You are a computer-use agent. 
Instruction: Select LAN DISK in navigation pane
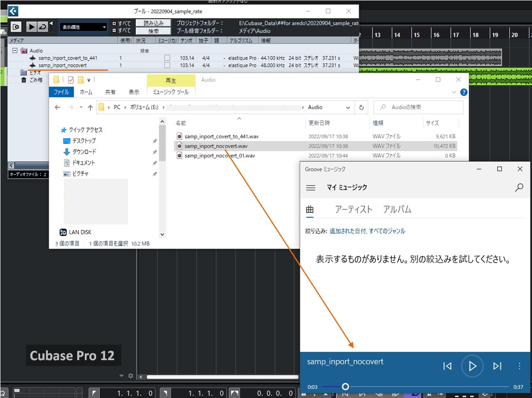tap(75, 232)
